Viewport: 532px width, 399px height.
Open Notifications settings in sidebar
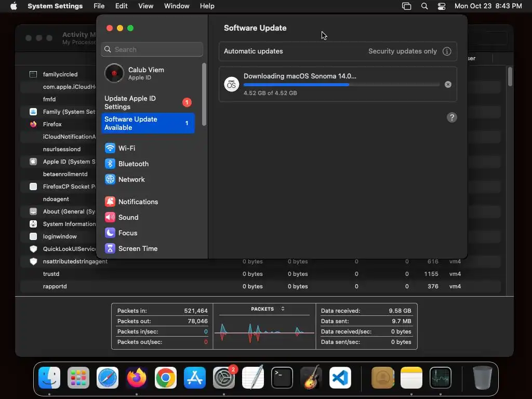point(131,202)
